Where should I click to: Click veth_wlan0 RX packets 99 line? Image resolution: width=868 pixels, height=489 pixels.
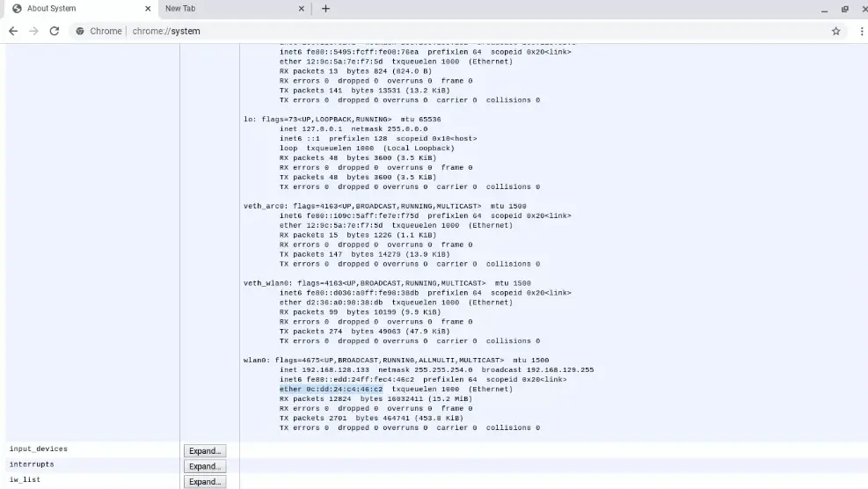pyautogui.click(x=361, y=312)
